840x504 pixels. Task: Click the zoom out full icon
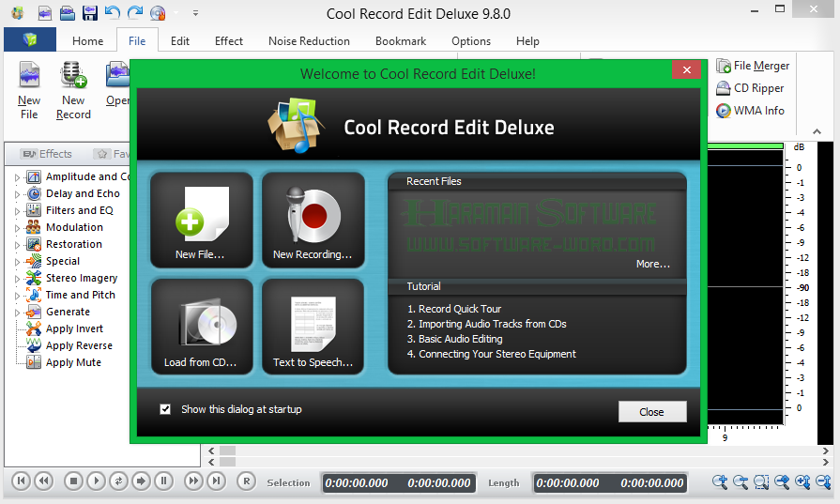(782, 482)
